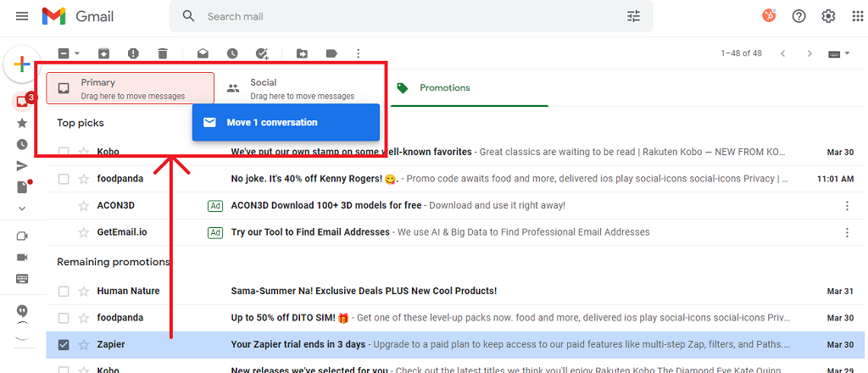
Task: Open Snoozed folder clock in sidebar
Action: (22, 144)
